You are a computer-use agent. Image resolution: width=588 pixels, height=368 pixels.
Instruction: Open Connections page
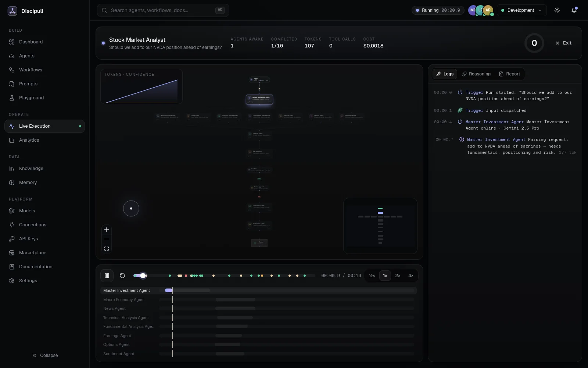pos(44,225)
